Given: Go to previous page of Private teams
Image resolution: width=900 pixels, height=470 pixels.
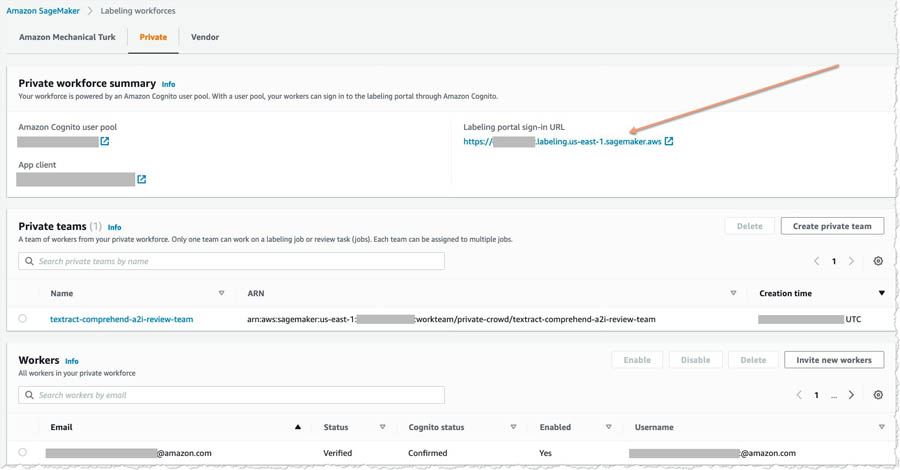Looking at the screenshot, I should tap(816, 261).
